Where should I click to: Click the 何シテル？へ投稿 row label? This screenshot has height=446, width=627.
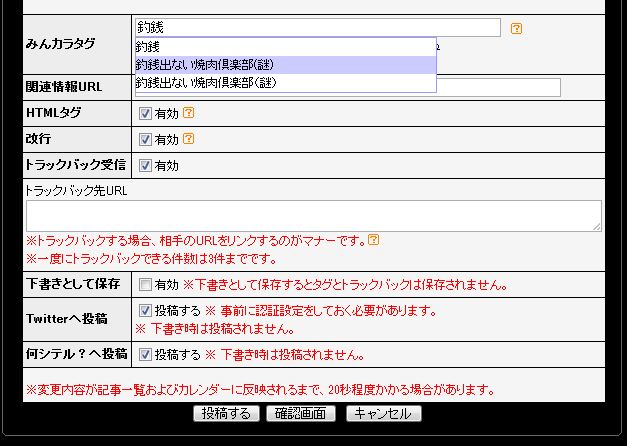click(x=77, y=354)
